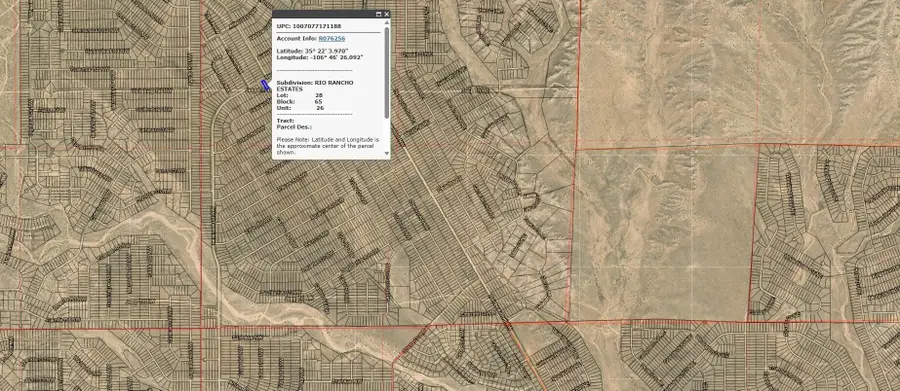This screenshot has height=391, width=900.
Task: Click the Lot: 28 row
Action: click(300, 95)
